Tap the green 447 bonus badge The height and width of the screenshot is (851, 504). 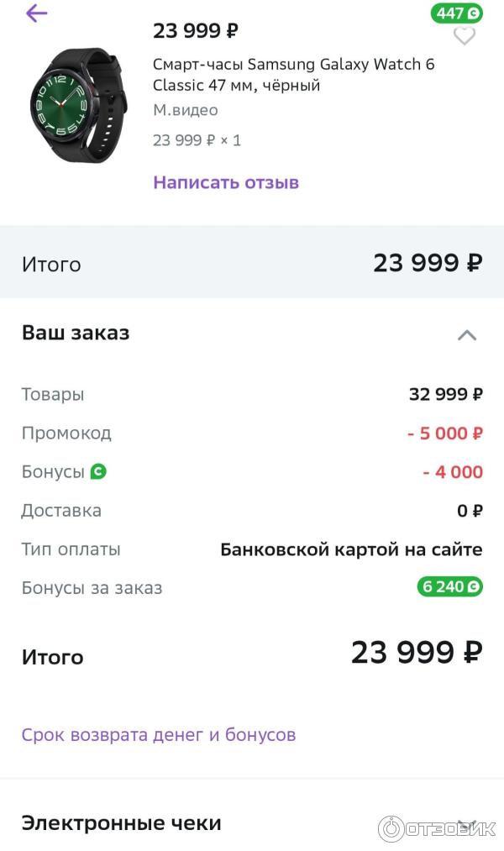point(457,13)
